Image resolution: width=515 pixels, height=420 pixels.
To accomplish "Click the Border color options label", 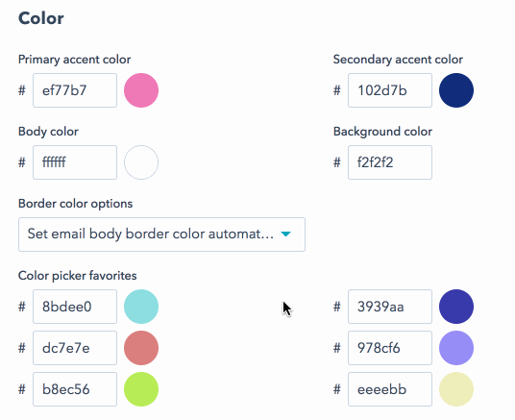I will coord(76,204).
